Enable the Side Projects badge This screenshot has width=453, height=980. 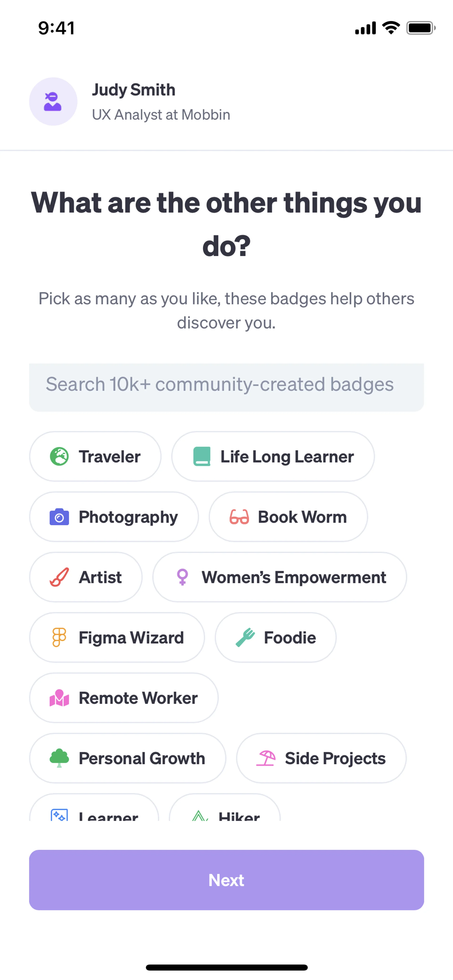click(321, 758)
